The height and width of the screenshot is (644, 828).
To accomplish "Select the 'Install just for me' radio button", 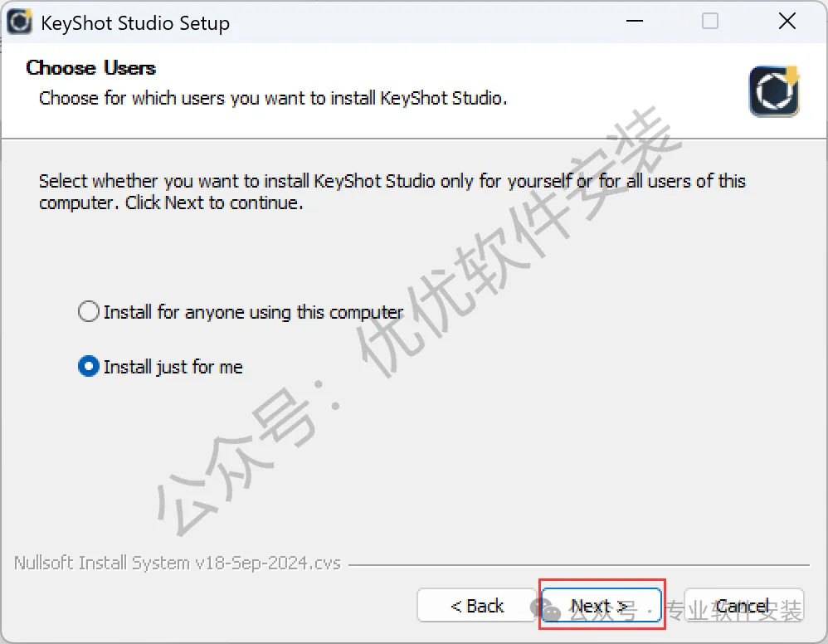I will pyautogui.click(x=89, y=366).
